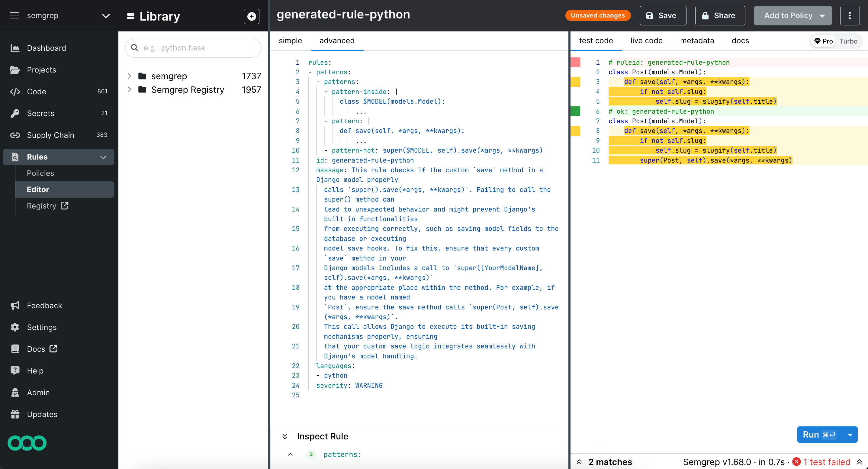
Task: Expand the semgrep folder in Library
Action: (x=129, y=76)
